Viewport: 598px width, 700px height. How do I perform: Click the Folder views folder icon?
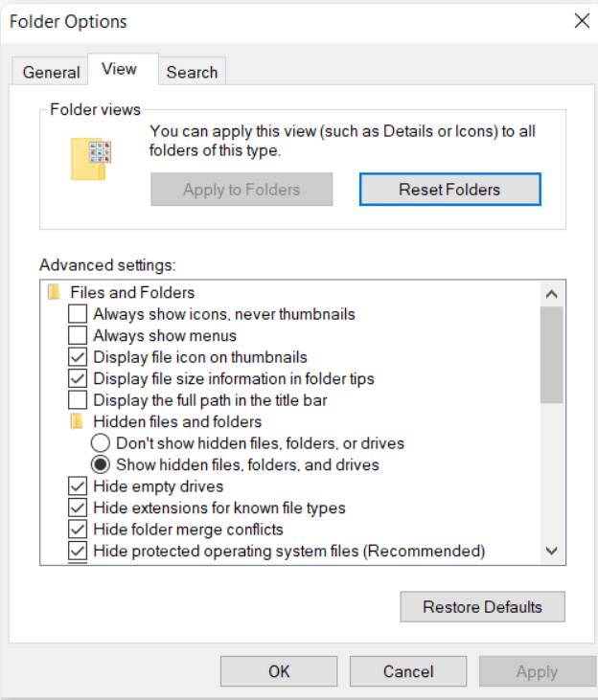pyautogui.click(x=91, y=159)
